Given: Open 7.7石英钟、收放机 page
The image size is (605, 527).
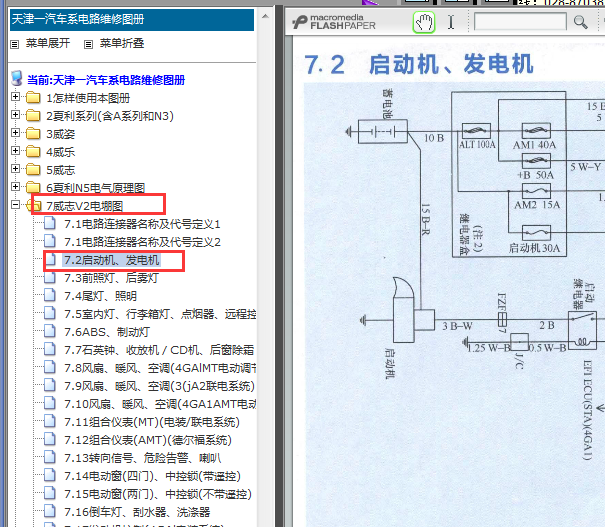Looking at the screenshot, I should point(159,350).
